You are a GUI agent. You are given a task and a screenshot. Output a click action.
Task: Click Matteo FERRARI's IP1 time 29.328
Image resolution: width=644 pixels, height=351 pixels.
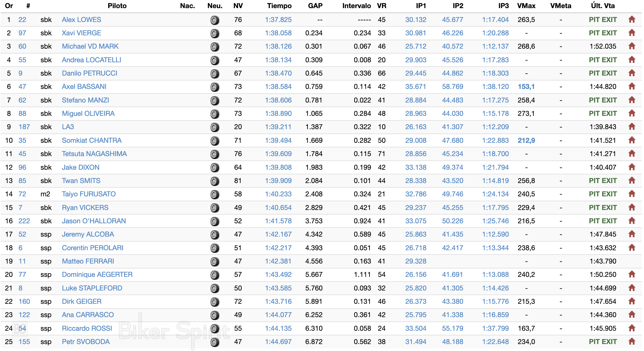(415, 261)
